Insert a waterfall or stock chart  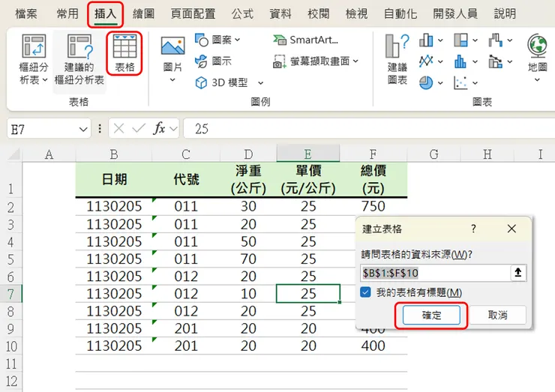click(x=496, y=40)
